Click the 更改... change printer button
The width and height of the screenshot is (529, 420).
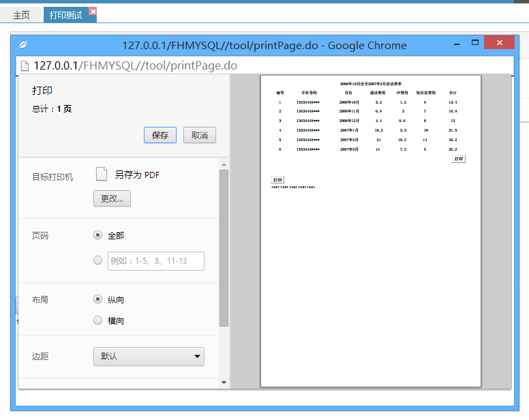tap(112, 198)
